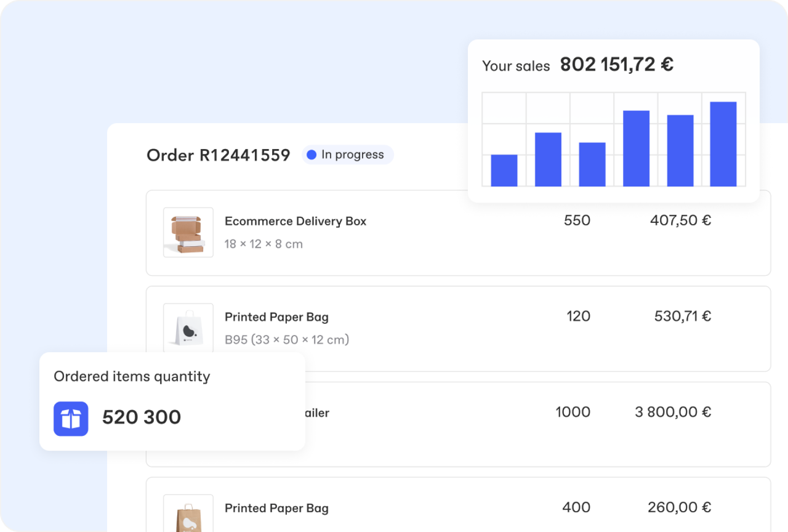This screenshot has width=788, height=532.
Task: Toggle the Ordered items quantity card
Action: pos(172,401)
